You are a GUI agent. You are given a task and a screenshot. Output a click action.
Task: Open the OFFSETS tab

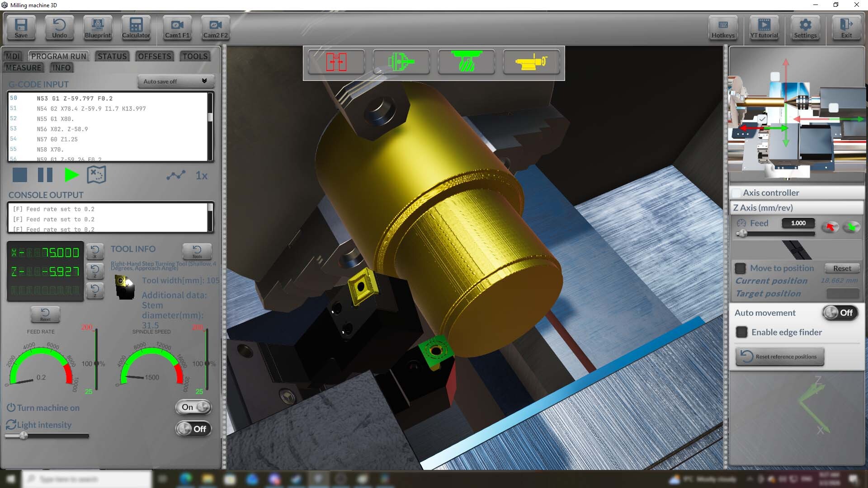coord(155,56)
